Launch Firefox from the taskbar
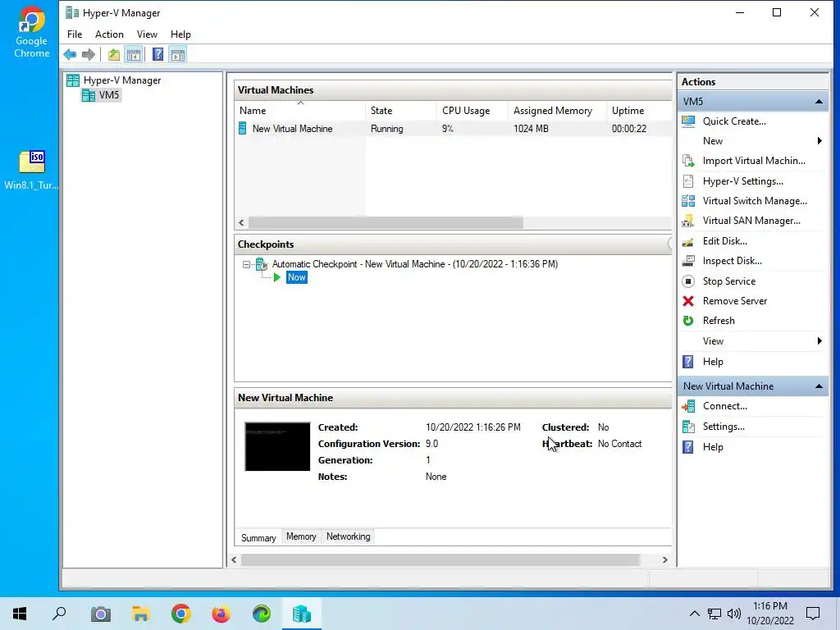Screen dimensions: 840x630 pos(221,614)
